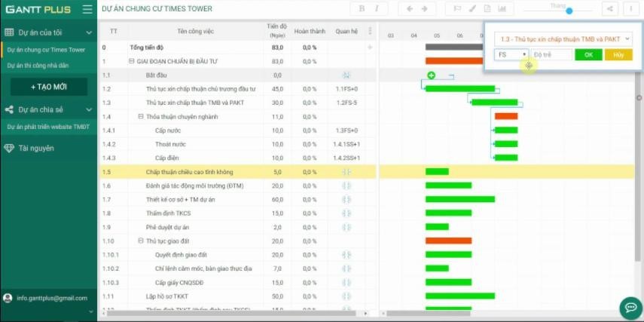This screenshot has height=322, width=644.
Task: Click the Gantt chart horizontal scrollbar
Action: 429,314
